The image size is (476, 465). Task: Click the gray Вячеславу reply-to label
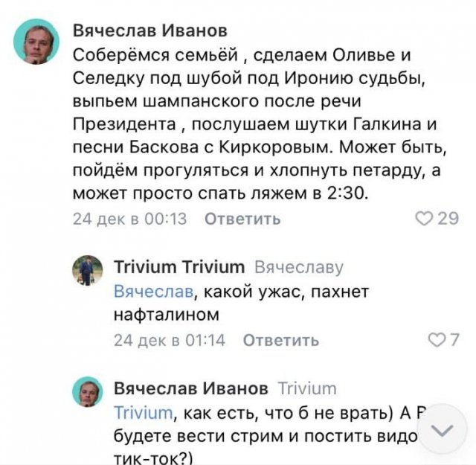[x=298, y=267]
